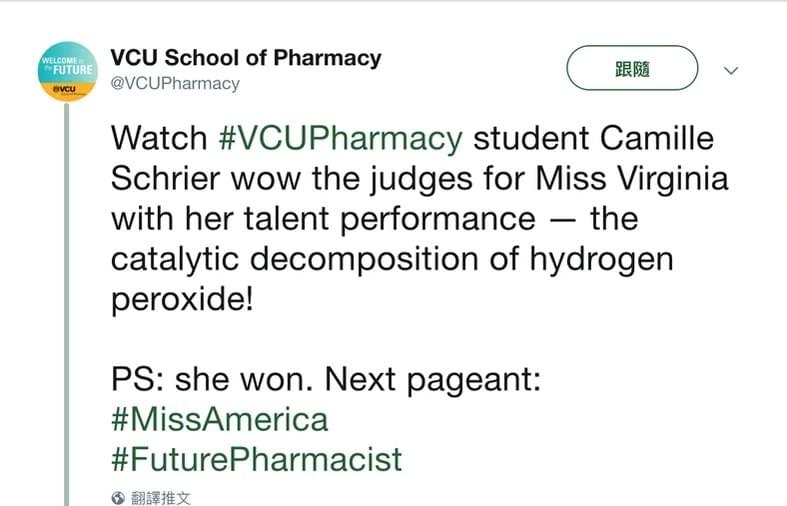Follow VCU School of Pharmacy with 跟隨 button
The height and width of the screenshot is (506, 787).
tap(632, 68)
